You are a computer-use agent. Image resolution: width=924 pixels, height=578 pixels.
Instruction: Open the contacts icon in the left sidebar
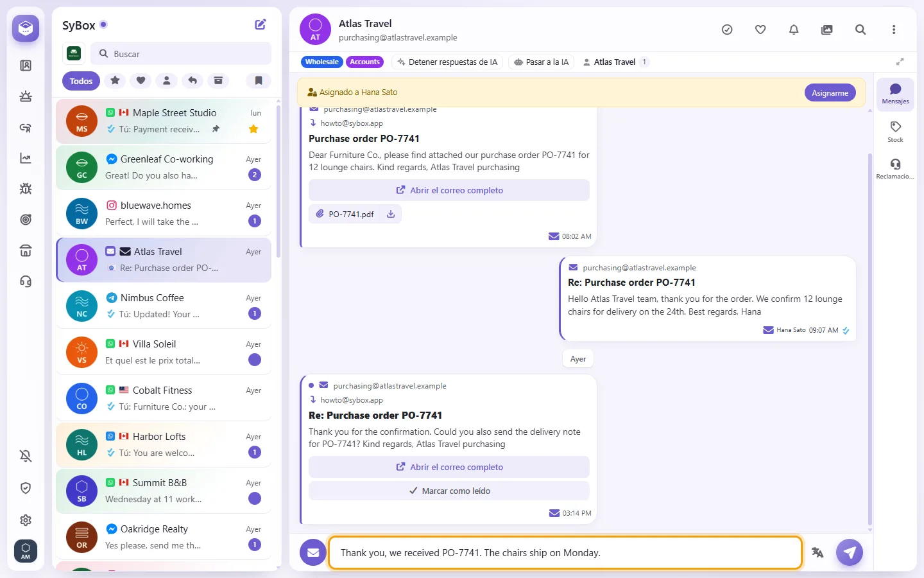[26, 66]
